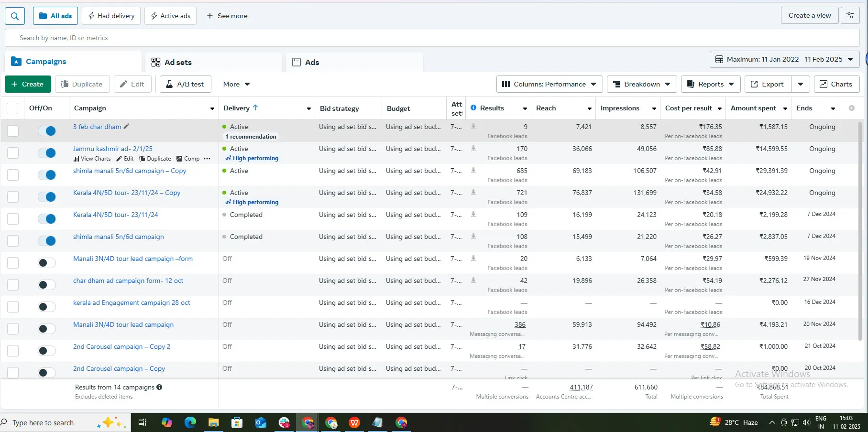This screenshot has height=432, width=868.
Task: Open the Breakdown dropdown
Action: 642,84
